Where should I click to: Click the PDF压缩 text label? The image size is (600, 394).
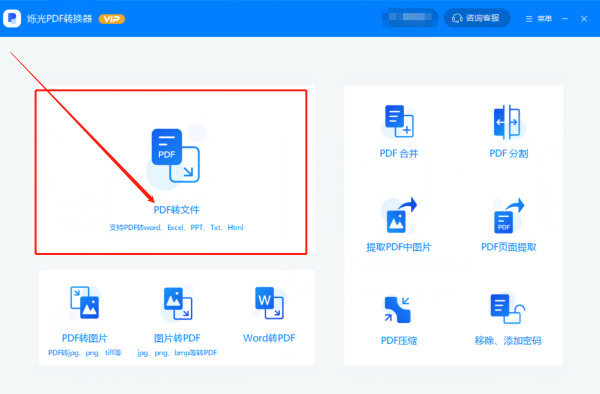click(x=399, y=340)
